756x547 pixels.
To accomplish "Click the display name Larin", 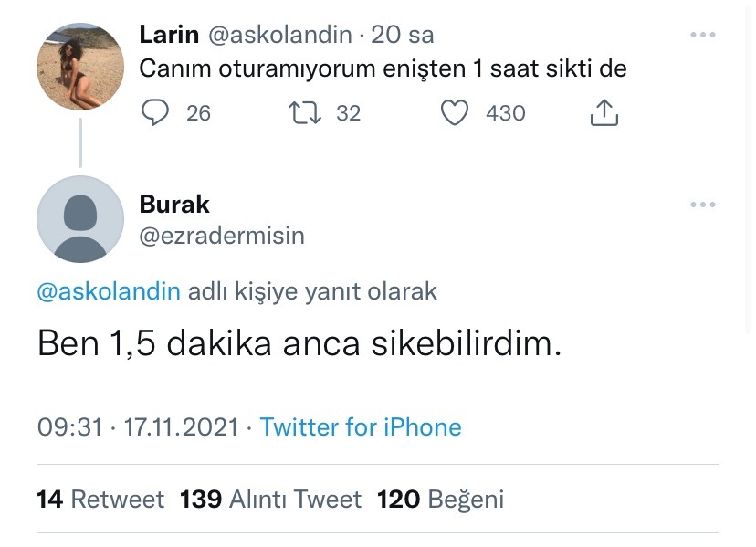I will pos(169,35).
